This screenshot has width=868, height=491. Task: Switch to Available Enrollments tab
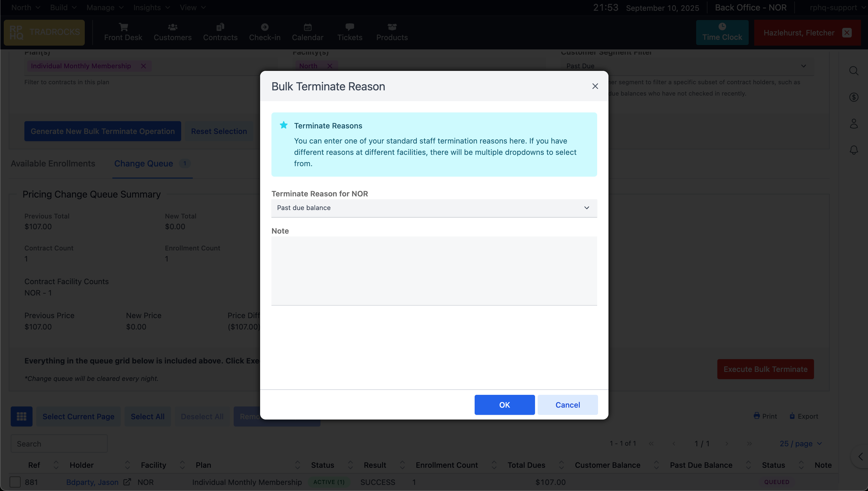(x=53, y=164)
